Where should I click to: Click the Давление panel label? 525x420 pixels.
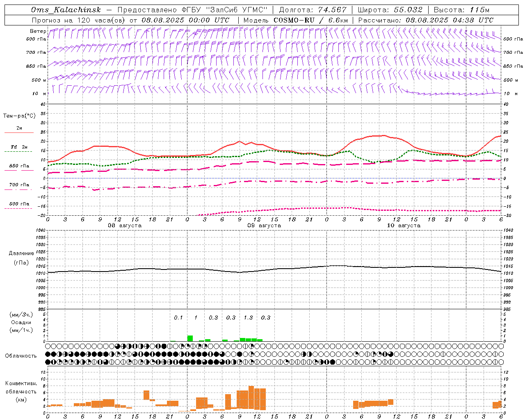pos(21,253)
